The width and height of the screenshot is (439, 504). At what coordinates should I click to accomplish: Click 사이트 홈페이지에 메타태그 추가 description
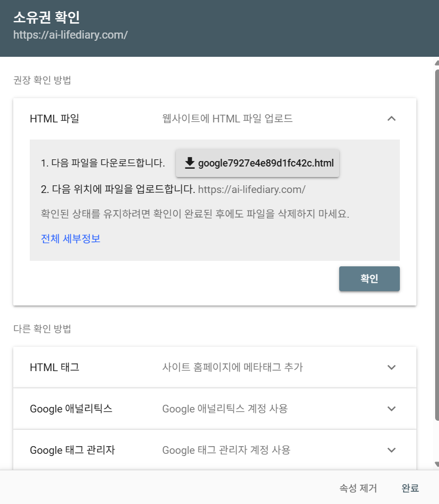233,367
